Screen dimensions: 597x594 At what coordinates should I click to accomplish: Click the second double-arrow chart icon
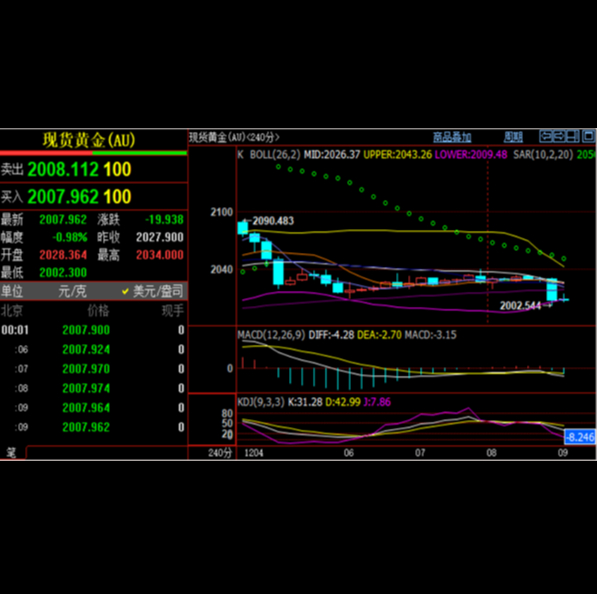[559, 136]
